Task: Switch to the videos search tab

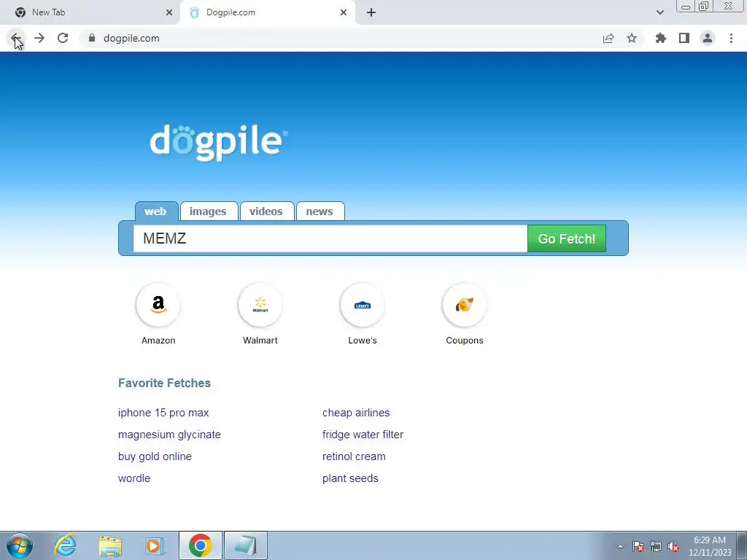Action: pyautogui.click(x=266, y=211)
